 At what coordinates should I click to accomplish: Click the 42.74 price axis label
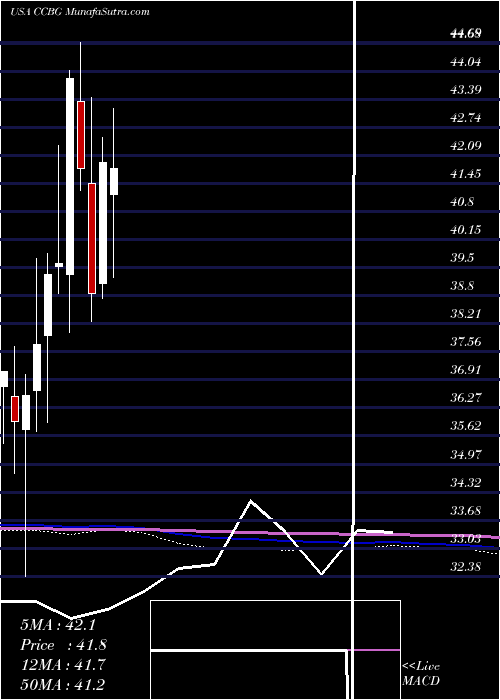click(x=466, y=118)
